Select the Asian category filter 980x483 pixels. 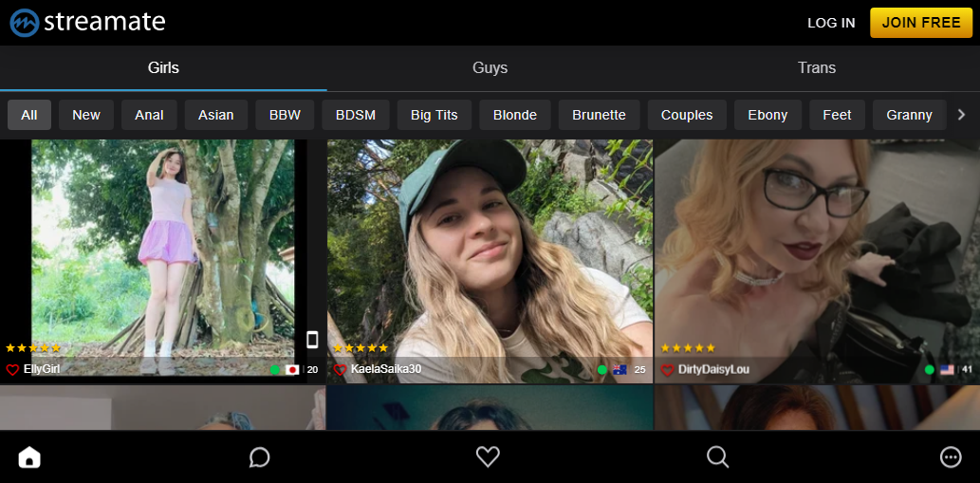click(216, 115)
